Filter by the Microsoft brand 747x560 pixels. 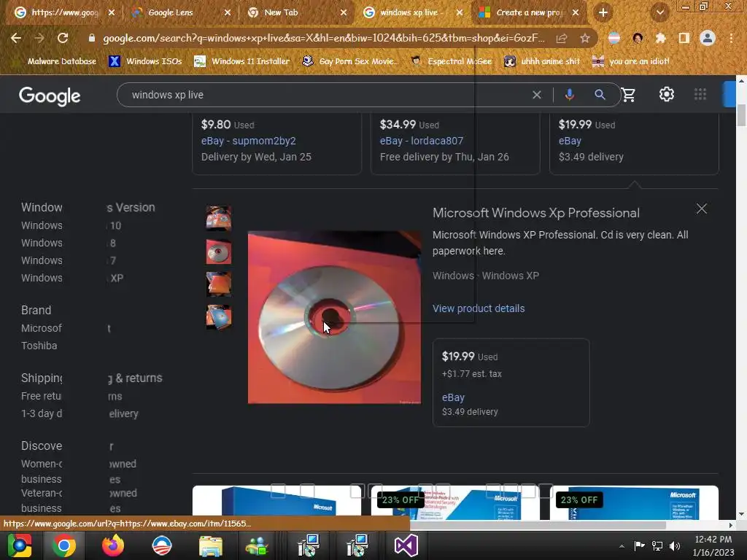pyautogui.click(x=66, y=328)
